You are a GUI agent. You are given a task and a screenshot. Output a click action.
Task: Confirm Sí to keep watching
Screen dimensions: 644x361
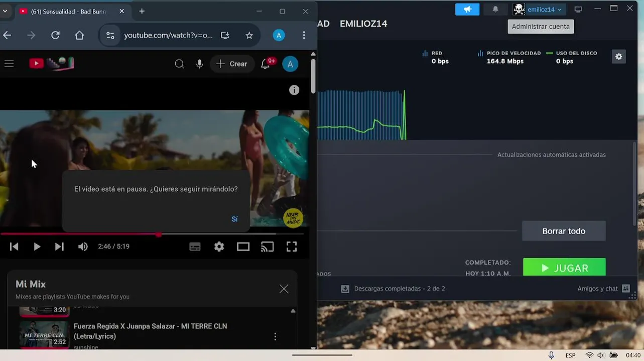[234, 219]
